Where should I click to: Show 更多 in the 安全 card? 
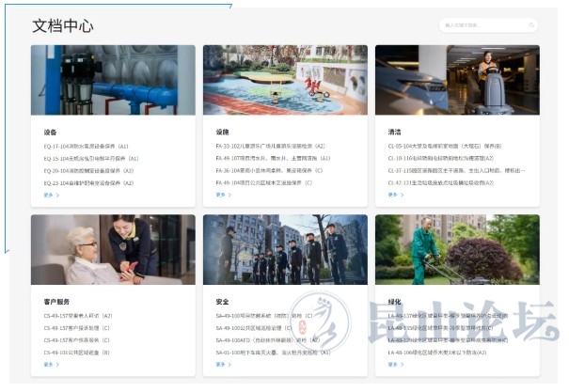tap(223, 364)
